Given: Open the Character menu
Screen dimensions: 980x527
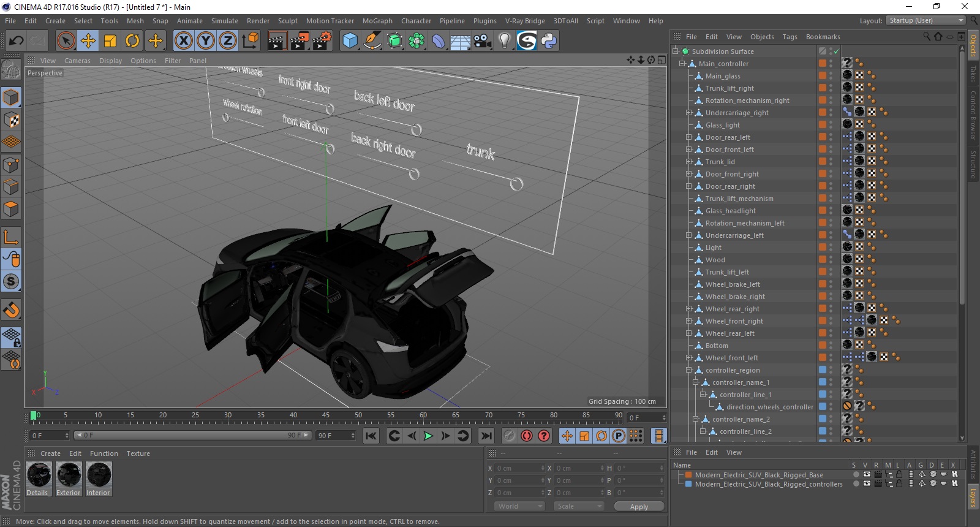Looking at the screenshot, I should 416,21.
